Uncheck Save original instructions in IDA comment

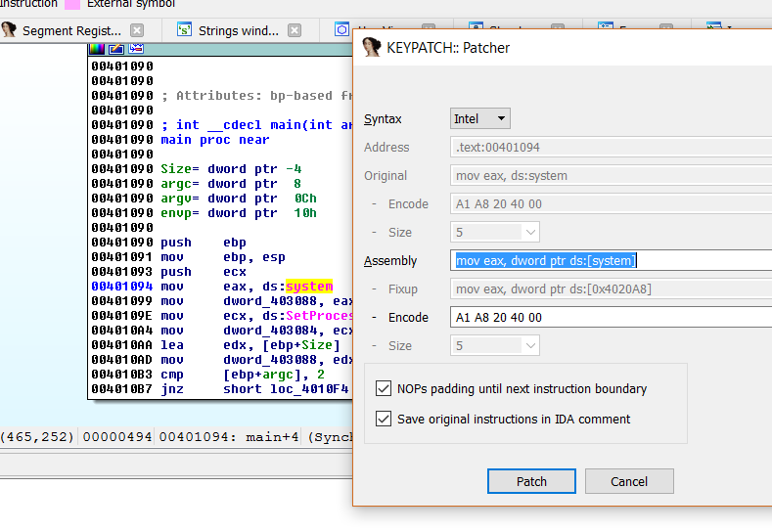pos(384,419)
